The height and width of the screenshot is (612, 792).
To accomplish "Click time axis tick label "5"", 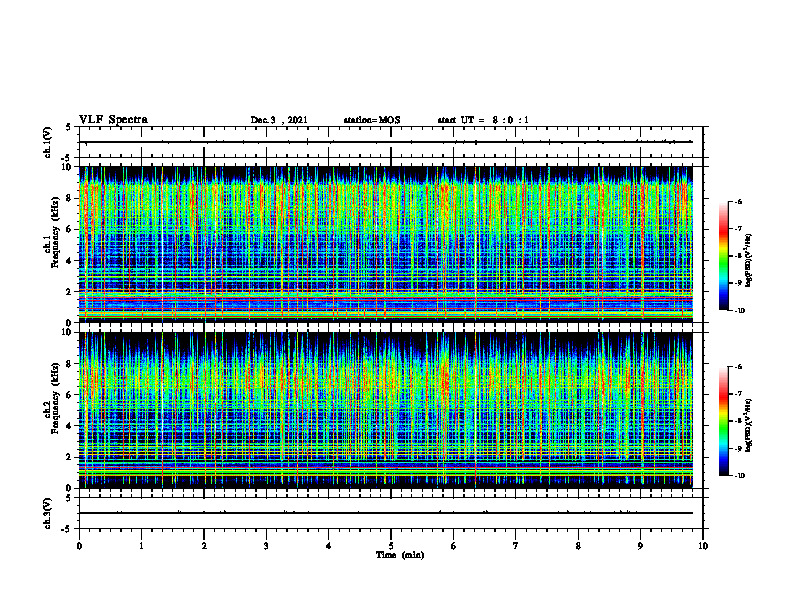I will pyautogui.click(x=391, y=546).
